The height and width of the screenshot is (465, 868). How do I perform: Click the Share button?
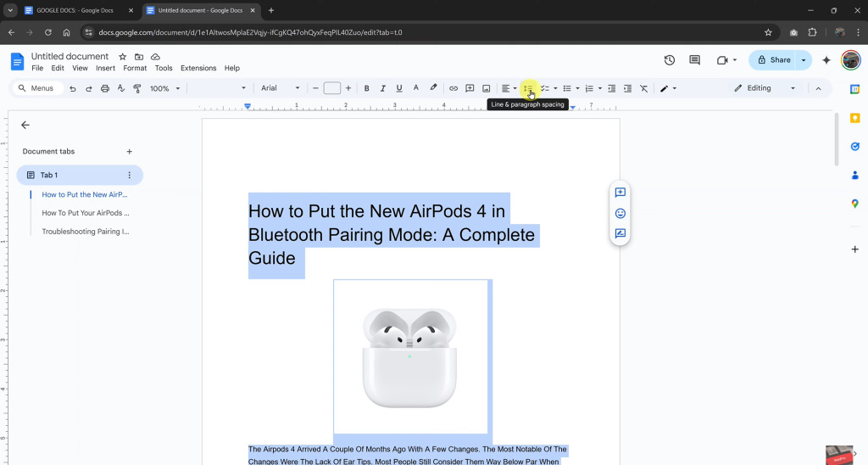click(x=773, y=60)
